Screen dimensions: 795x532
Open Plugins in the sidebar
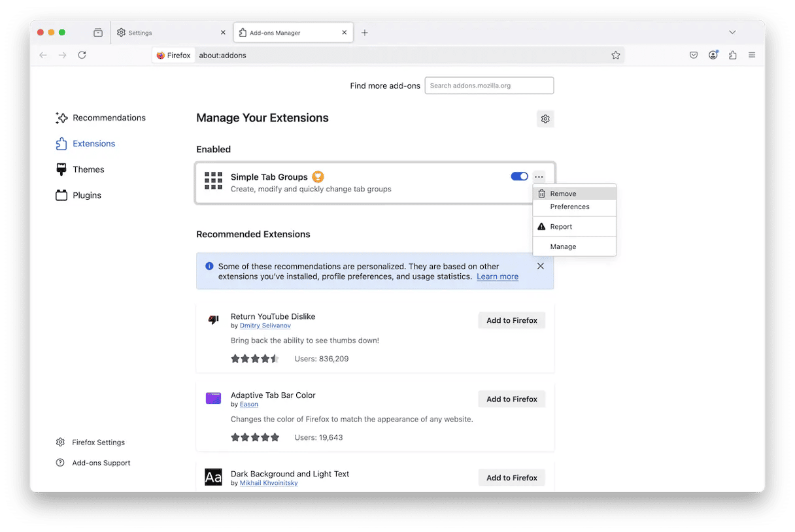78,195
